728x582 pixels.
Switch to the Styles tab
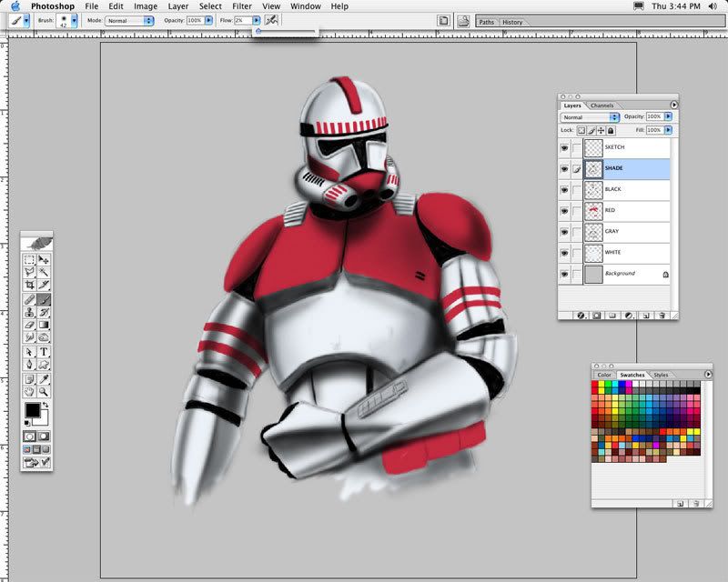(x=661, y=375)
